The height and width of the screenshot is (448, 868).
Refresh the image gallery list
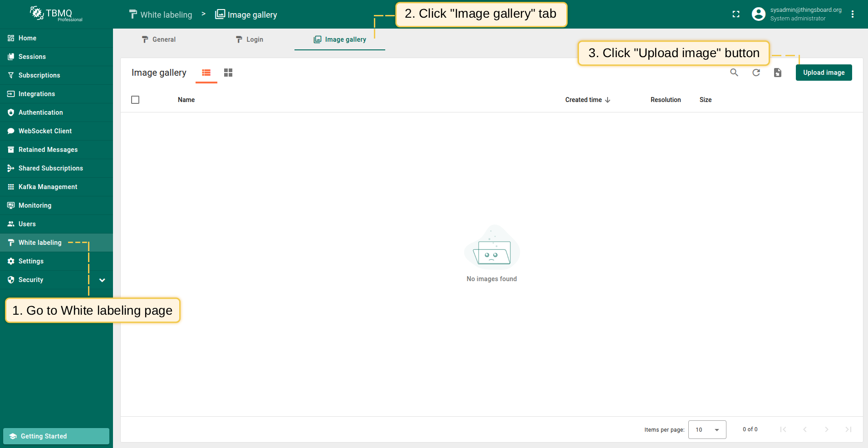coord(756,73)
